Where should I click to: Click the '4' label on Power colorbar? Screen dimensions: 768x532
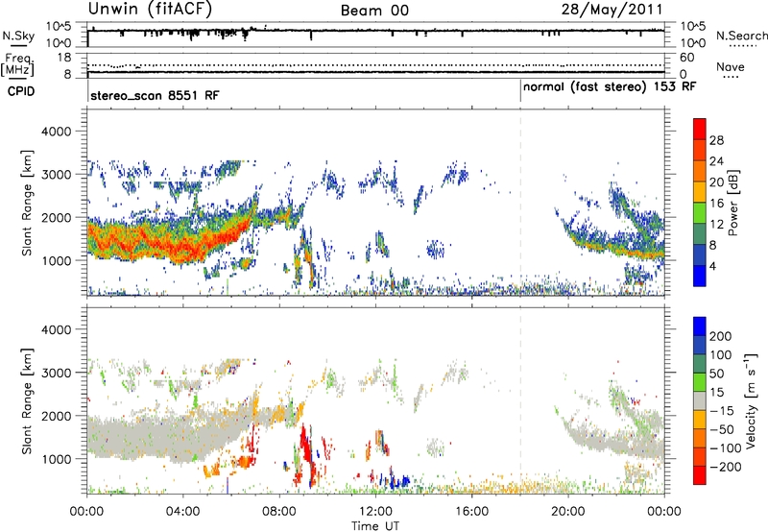713,266
